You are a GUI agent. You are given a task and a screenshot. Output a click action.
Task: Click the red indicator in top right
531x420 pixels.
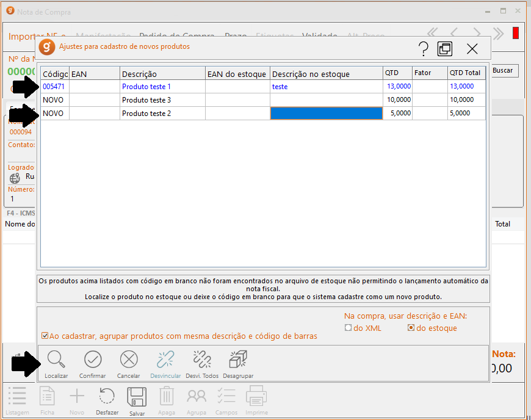click(x=515, y=33)
